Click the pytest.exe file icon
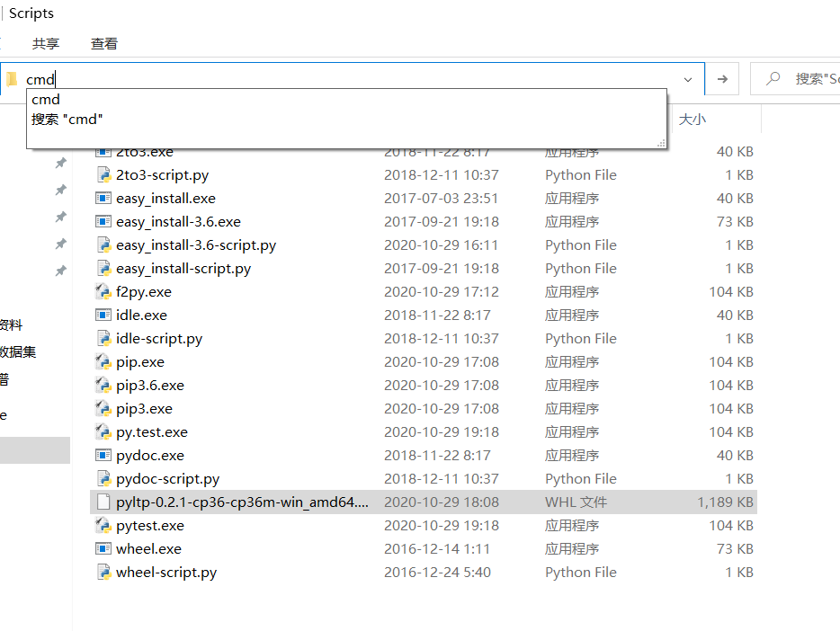Image resolution: width=840 pixels, height=631 pixels. click(x=103, y=526)
